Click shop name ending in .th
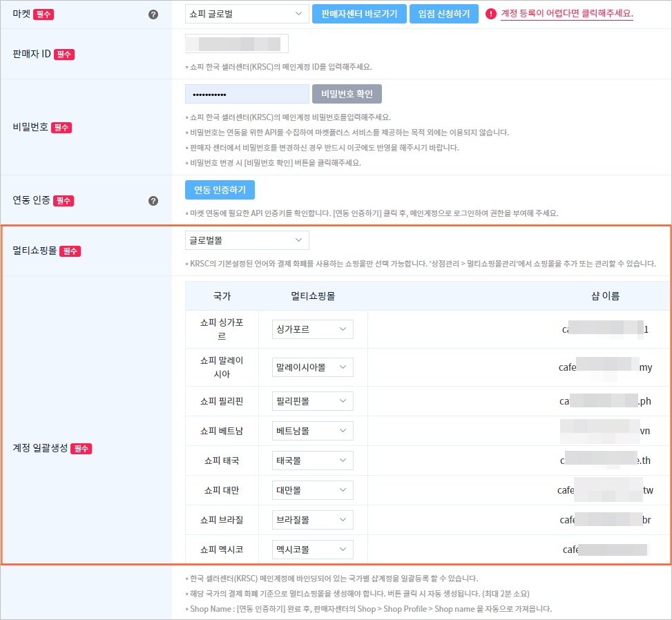The image size is (672, 620). pyautogui.click(x=605, y=461)
